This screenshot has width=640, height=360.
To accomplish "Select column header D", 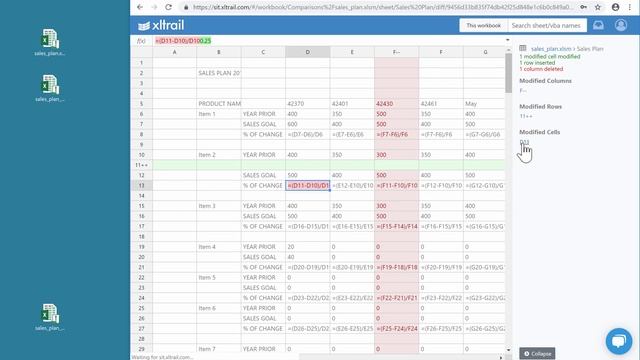I will coord(307,52).
